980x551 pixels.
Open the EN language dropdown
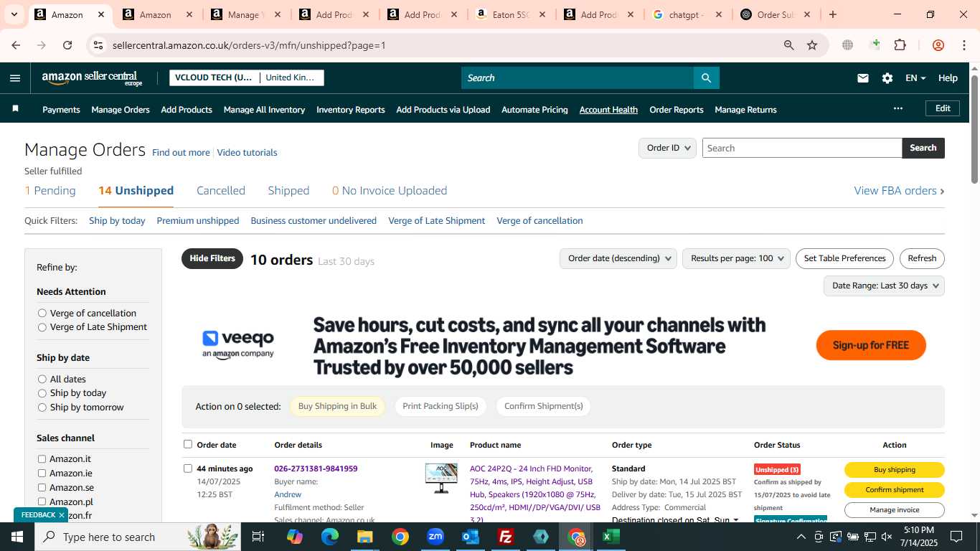(x=915, y=78)
